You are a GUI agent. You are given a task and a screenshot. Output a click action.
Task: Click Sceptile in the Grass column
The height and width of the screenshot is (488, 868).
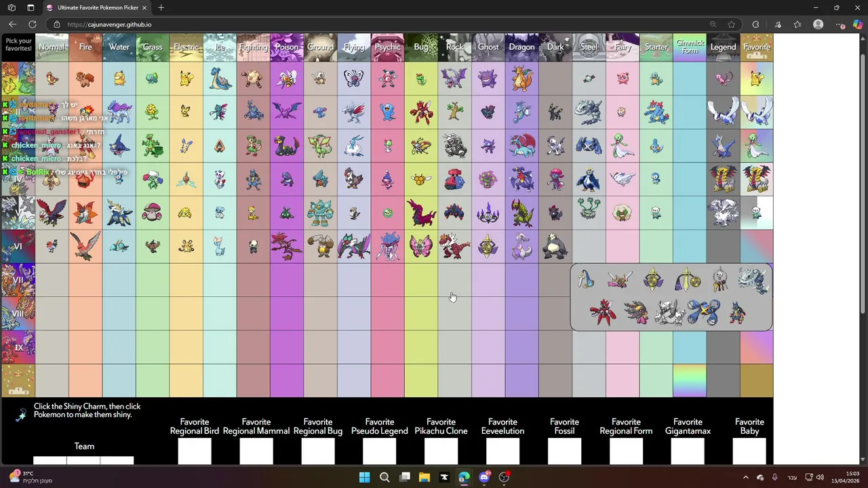(153, 146)
